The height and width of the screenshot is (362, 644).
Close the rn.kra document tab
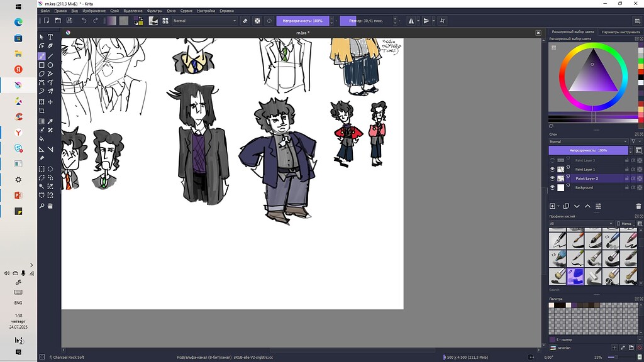[x=538, y=33]
